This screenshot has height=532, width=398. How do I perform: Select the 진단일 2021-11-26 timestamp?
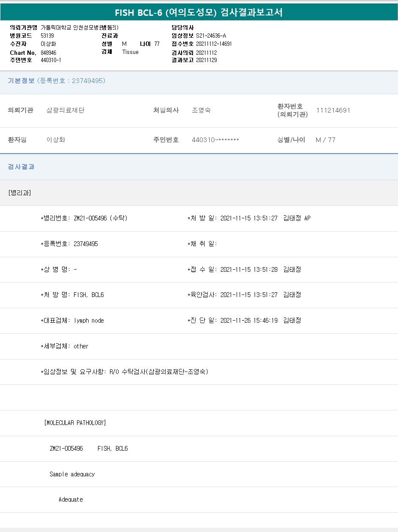[x=249, y=321]
